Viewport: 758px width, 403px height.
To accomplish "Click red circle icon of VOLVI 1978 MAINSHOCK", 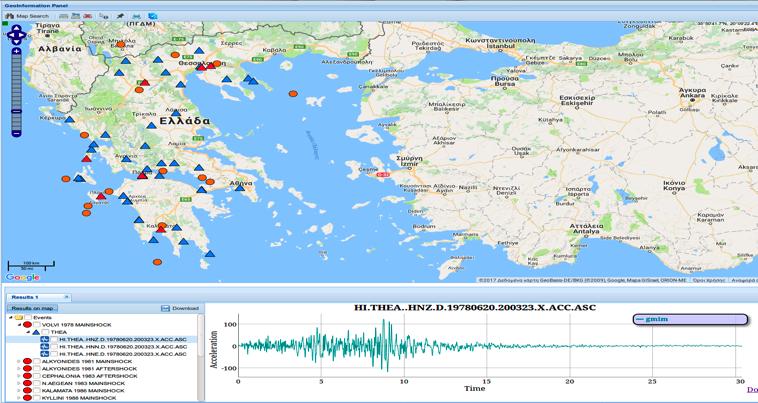I will coord(28,325).
